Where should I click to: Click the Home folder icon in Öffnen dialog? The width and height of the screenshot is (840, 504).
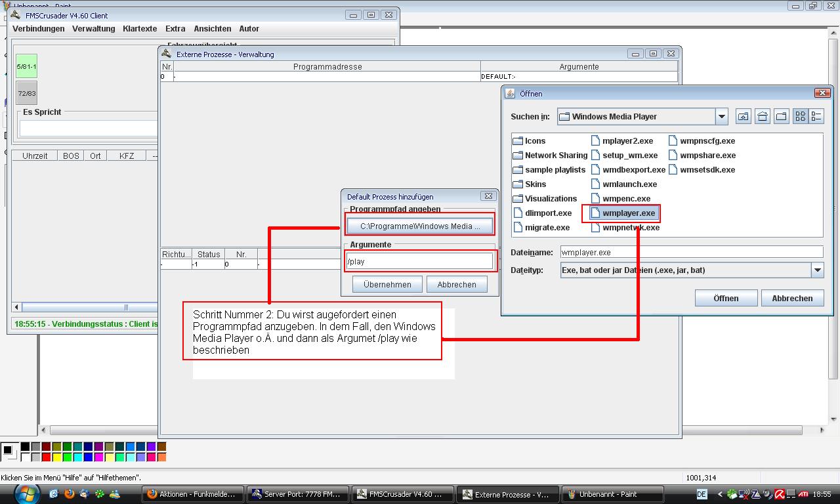[762, 117]
